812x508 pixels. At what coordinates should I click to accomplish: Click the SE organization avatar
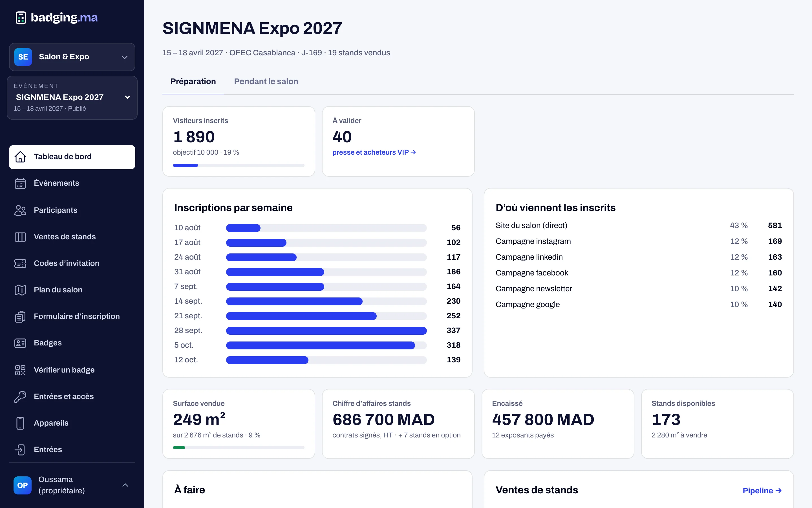[x=23, y=57]
